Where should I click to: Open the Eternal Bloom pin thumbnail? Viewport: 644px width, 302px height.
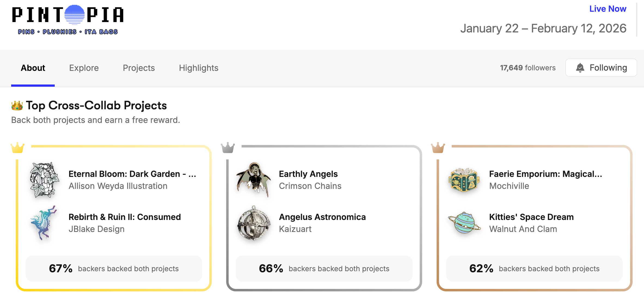click(x=44, y=180)
